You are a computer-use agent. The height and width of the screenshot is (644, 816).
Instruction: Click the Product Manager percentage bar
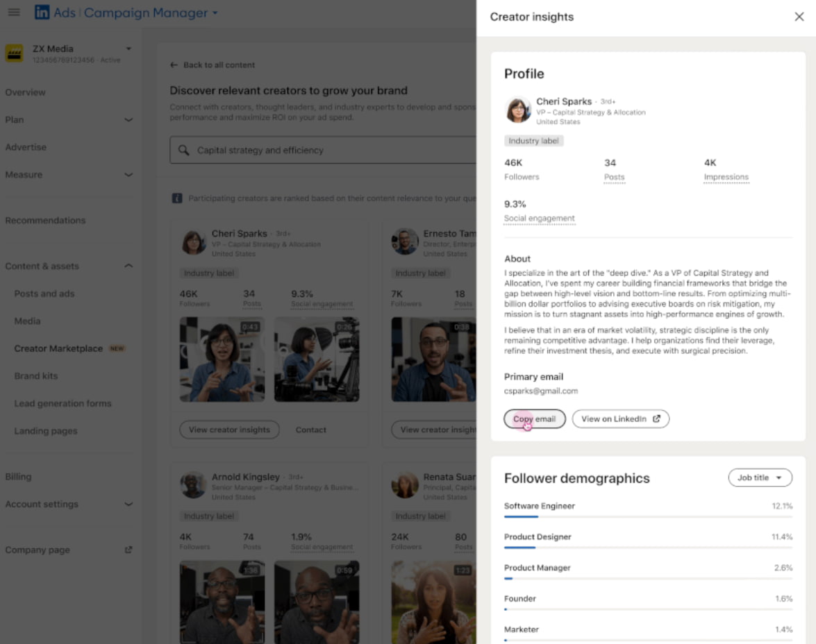pos(648,579)
